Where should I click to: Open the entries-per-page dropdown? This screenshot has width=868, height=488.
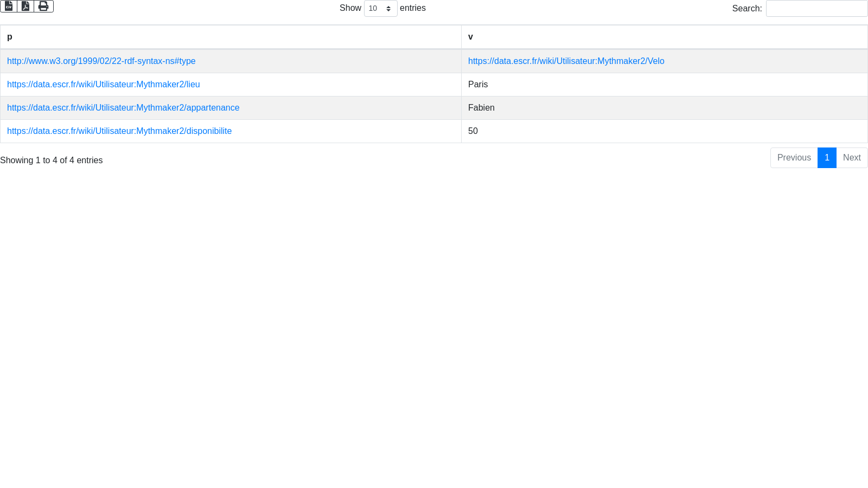(x=380, y=9)
